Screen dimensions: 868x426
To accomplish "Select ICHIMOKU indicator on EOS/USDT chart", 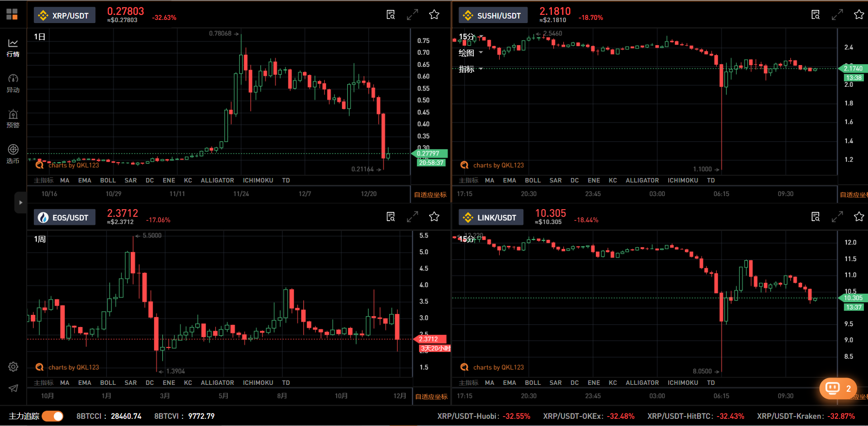I will [x=258, y=383].
